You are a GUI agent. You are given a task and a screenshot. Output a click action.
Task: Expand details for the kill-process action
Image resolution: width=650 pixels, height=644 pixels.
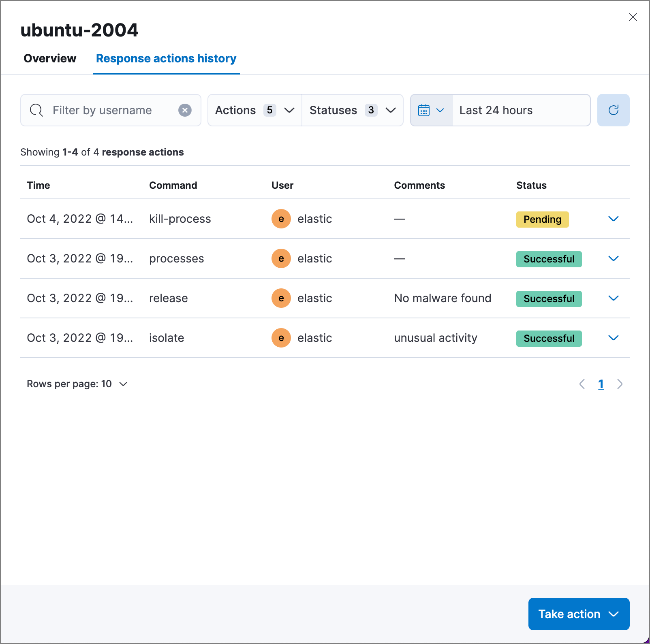coord(614,219)
